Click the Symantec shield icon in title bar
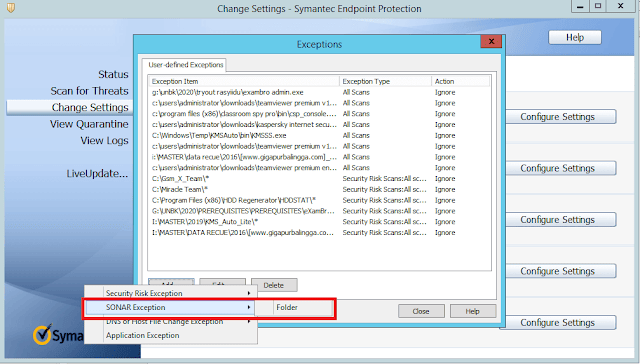The width and height of the screenshot is (640, 364). tap(11, 8)
